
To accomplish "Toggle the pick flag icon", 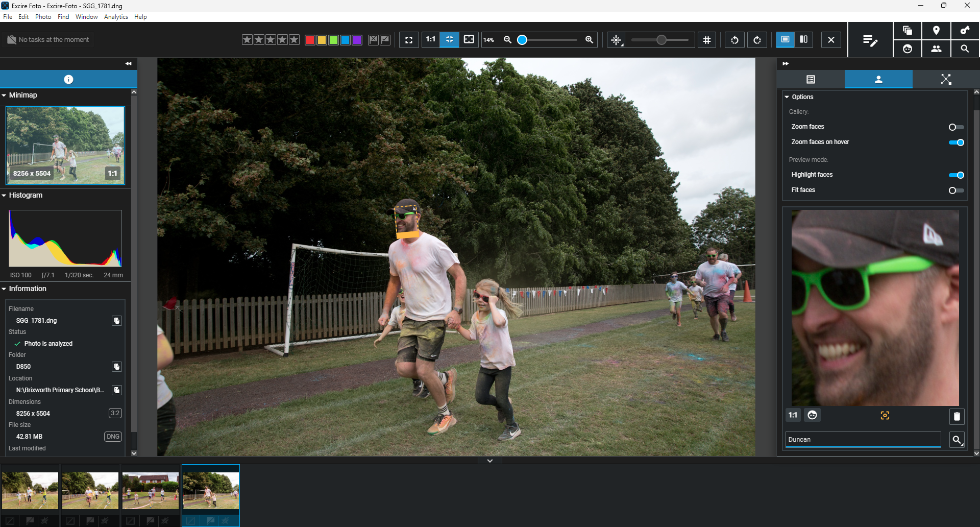I will [x=385, y=40].
